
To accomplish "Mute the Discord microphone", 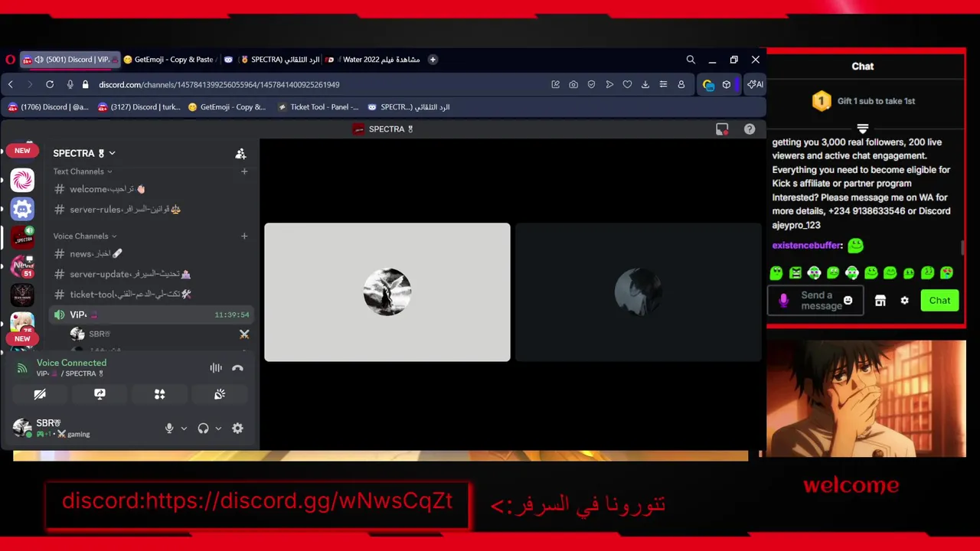I will click(x=169, y=429).
